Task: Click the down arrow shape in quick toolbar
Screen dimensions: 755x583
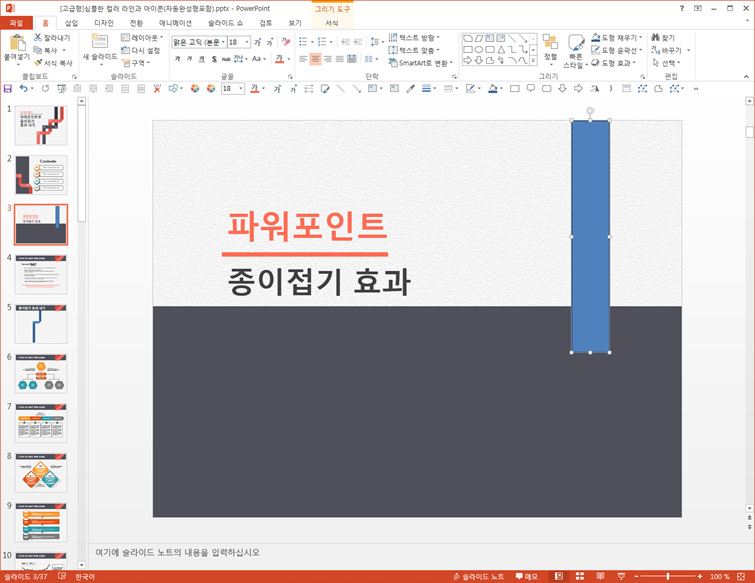Action: 562,89
